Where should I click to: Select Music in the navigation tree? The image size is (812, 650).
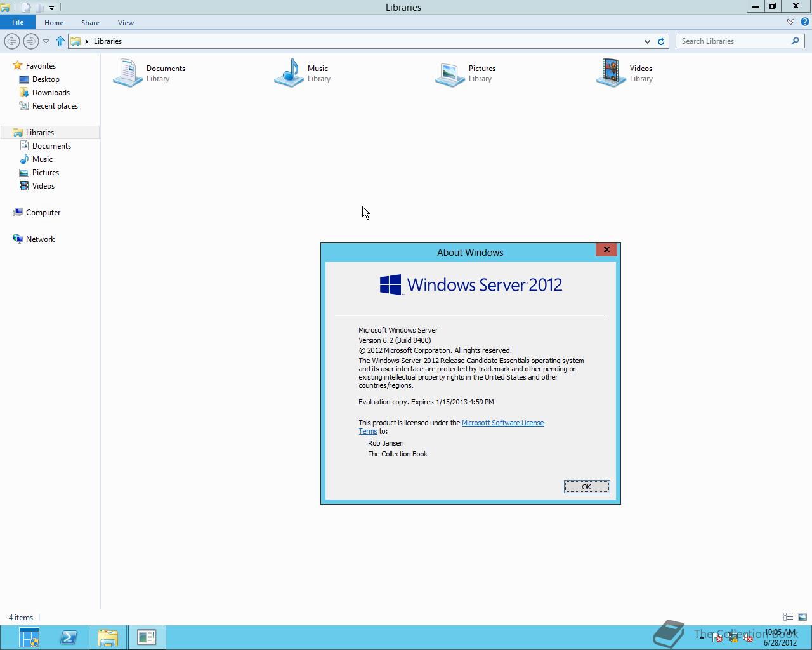point(43,159)
